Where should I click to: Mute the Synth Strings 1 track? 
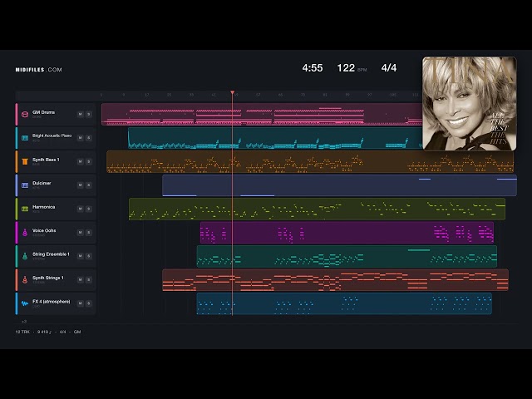click(x=81, y=279)
